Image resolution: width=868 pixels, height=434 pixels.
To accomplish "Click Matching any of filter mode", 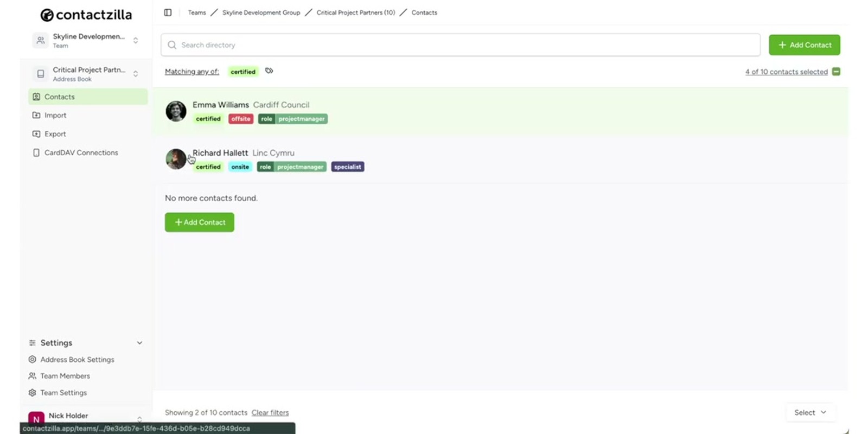I will tap(192, 72).
